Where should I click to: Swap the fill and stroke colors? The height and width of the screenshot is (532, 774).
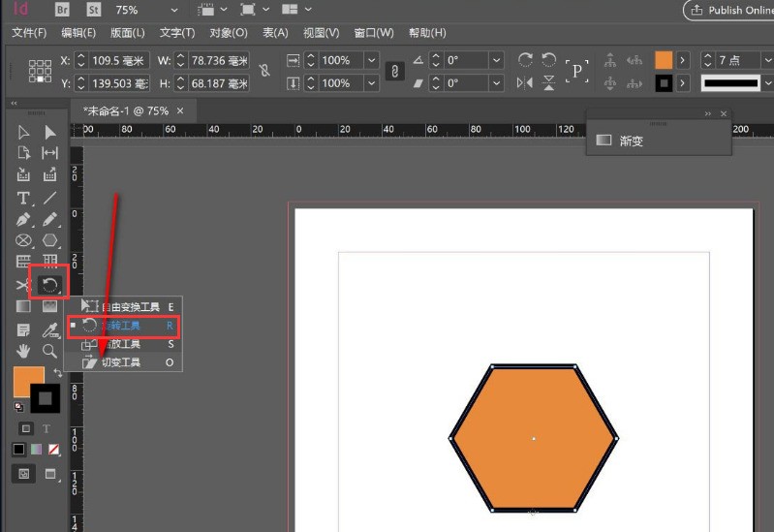point(58,372)
